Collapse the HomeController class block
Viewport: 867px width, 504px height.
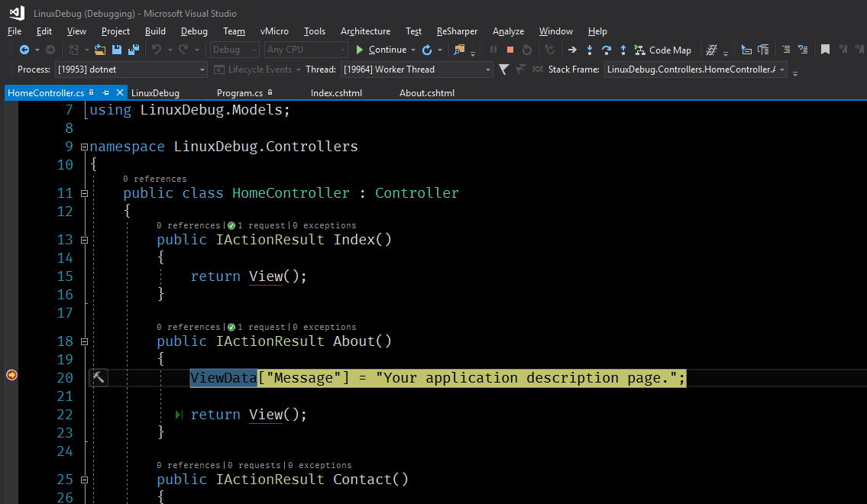(84, 193)
